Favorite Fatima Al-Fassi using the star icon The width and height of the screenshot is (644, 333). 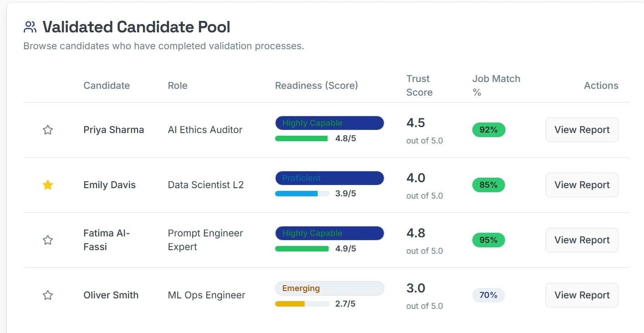[47, 240]
